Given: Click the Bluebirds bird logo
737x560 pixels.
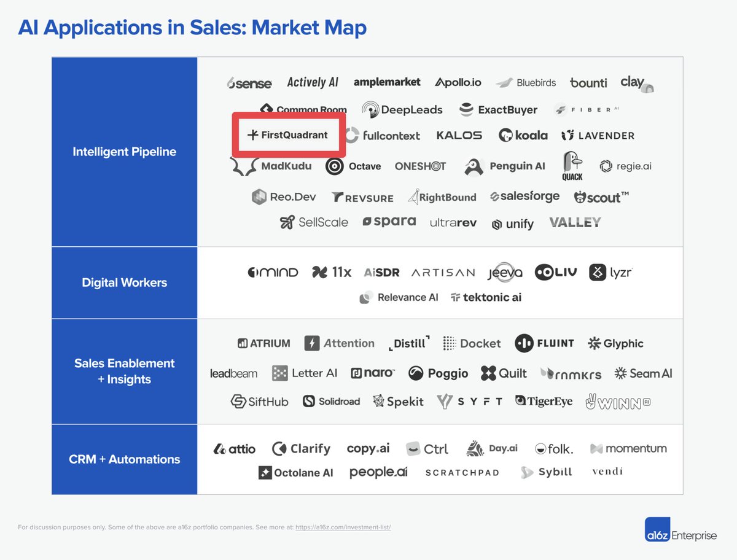Looking at the screenshot, I should click(526, 82).
